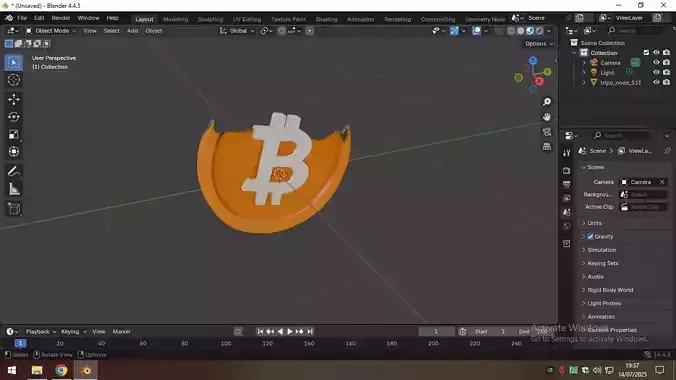This screenshot has height=380, width=676.
Task: Select the Rotate tool
Action: click(14, 117)
